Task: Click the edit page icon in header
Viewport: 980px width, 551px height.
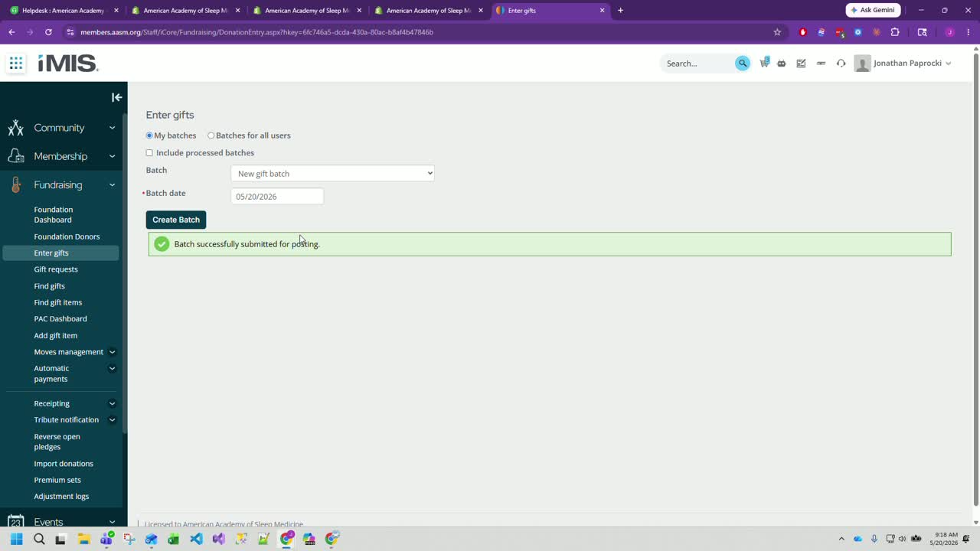Action: coord(801,64)
